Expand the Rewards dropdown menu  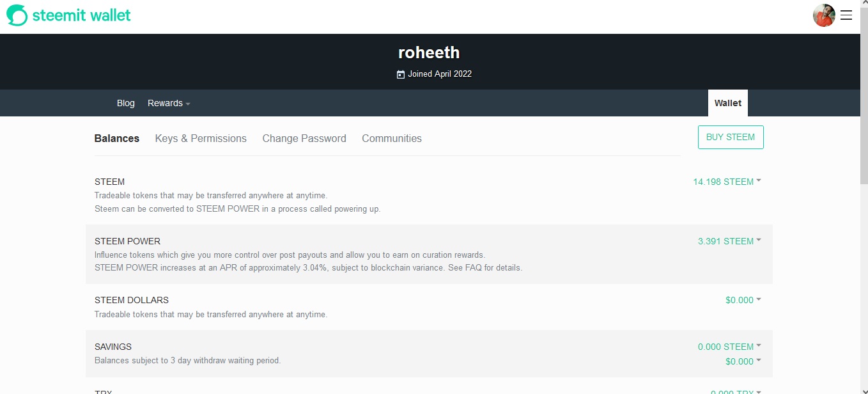pyautogui.click(x=169, y=103)
